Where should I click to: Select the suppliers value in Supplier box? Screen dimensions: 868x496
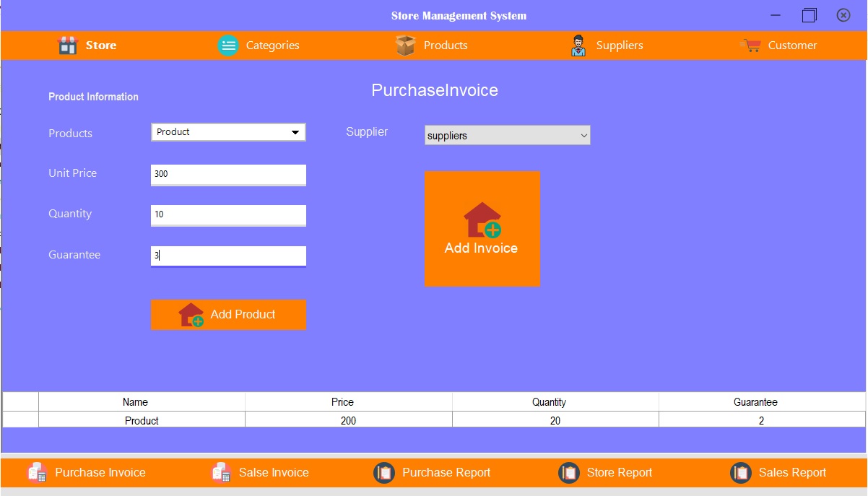pyautogui.click(x=447, y=136)
